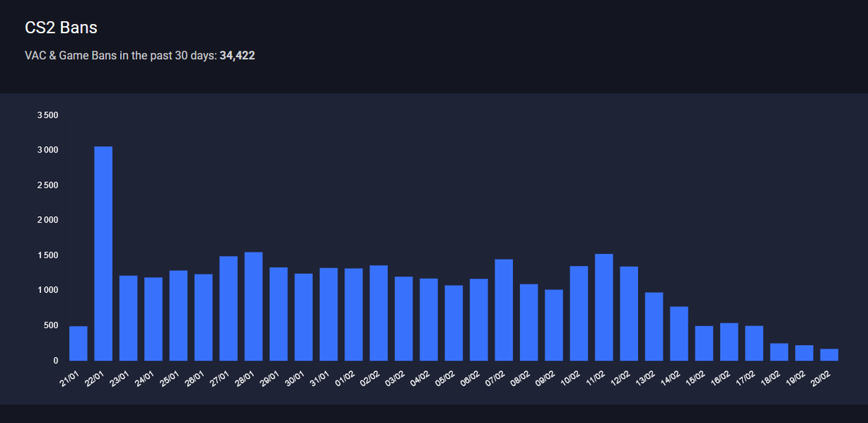868x423 pixels.
Task: Click the bar for 24/01
Action: pyautogui.click(x=153, y=319)
